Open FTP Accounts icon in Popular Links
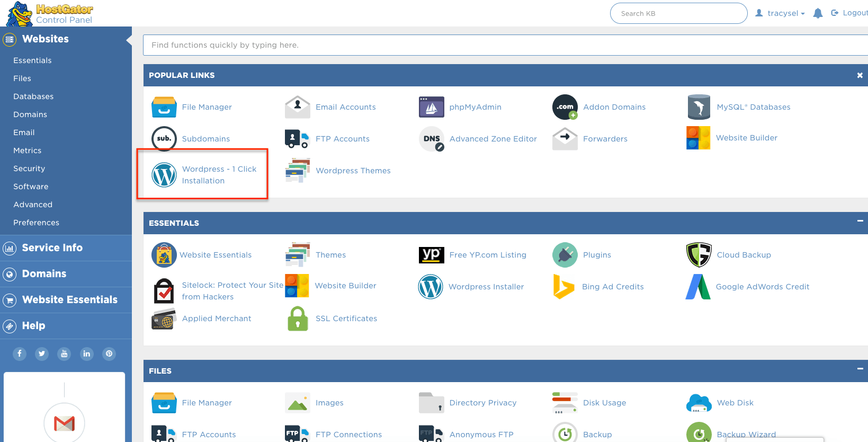Viewport: 868px width, 442px height. [x=297, y=139]
